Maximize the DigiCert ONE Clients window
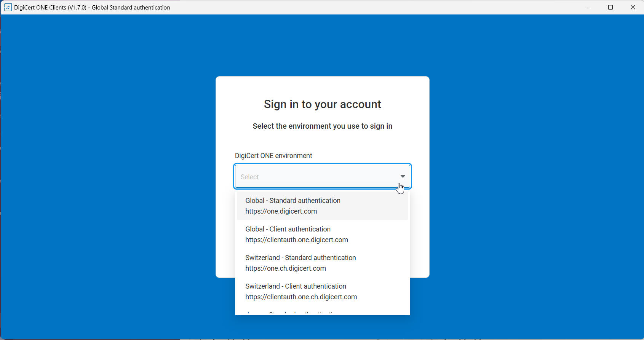Image resolution: width=644 pixels, height=340 pixels. point(610,7)
